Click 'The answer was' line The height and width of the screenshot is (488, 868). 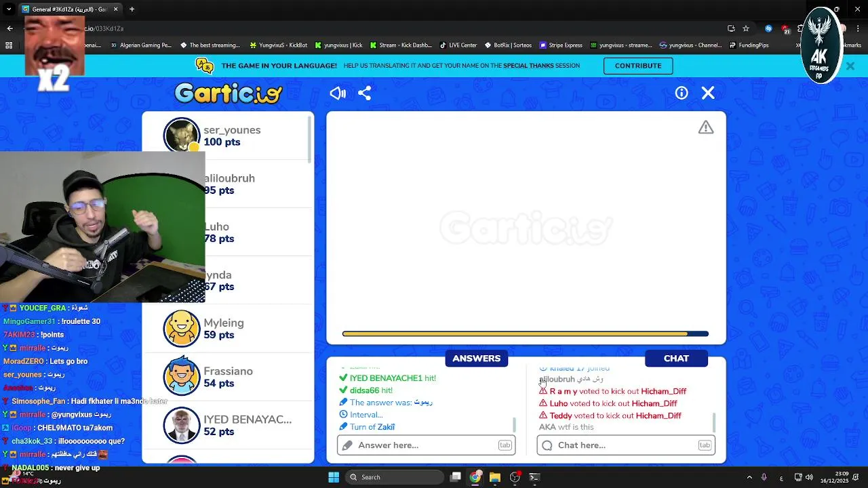(385, 403)
